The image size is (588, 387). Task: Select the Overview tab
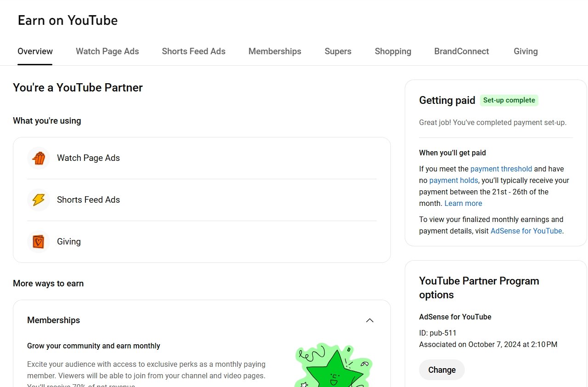pos(35,51)
